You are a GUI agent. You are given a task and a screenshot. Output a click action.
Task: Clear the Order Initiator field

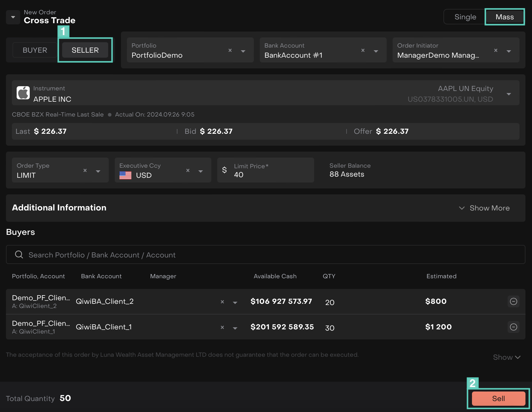[x=495, y=51]
